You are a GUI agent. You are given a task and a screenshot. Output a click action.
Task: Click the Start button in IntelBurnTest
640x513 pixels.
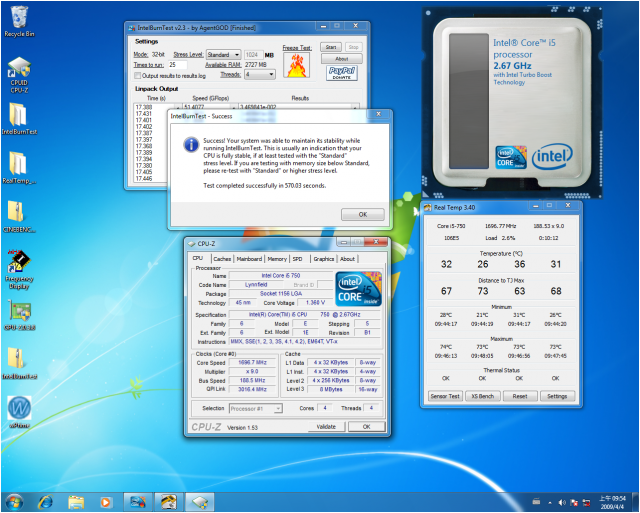click(x=331, y=47)
